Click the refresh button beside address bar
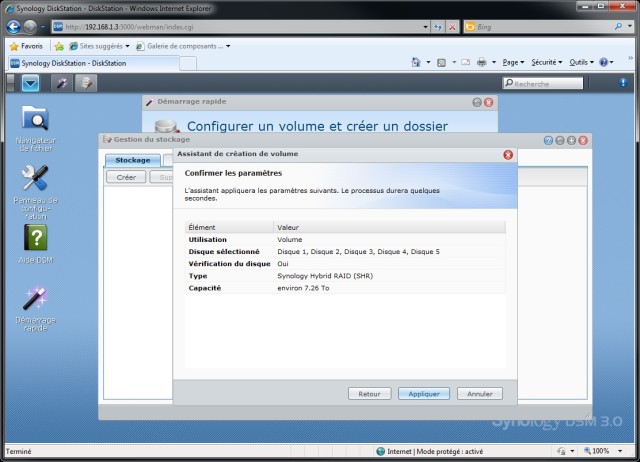 pyautogui.click(x=438, y=27)
